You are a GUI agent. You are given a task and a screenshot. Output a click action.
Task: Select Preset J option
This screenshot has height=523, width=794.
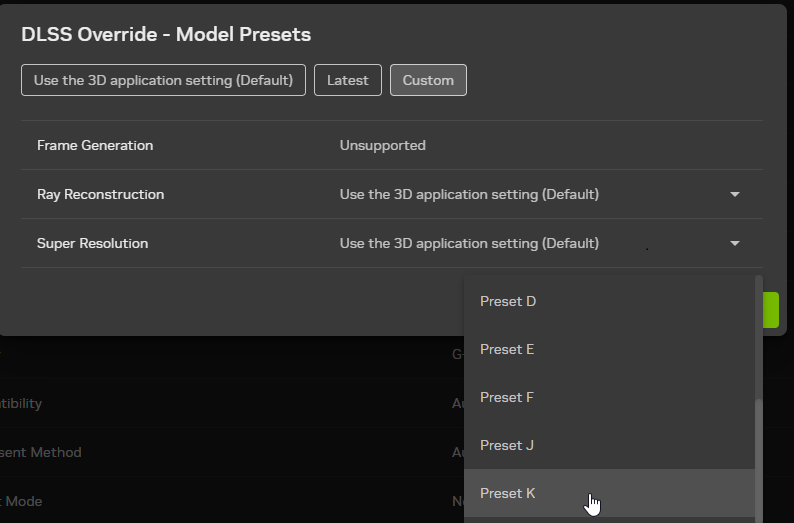(609, 446)
